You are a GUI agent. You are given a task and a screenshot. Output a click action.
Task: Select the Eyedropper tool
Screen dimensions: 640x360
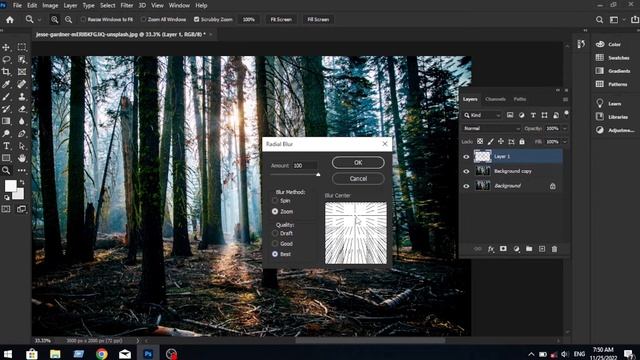(6, 84)
